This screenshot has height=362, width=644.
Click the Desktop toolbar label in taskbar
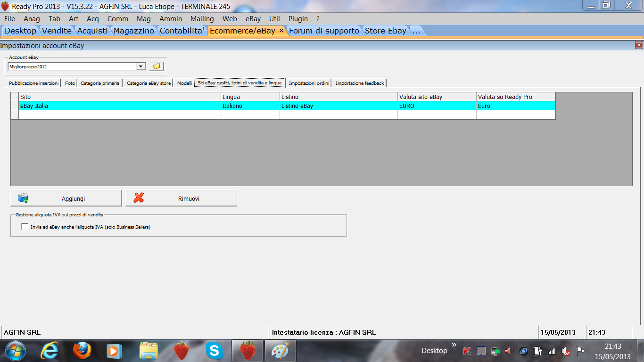tap(434, 351)
